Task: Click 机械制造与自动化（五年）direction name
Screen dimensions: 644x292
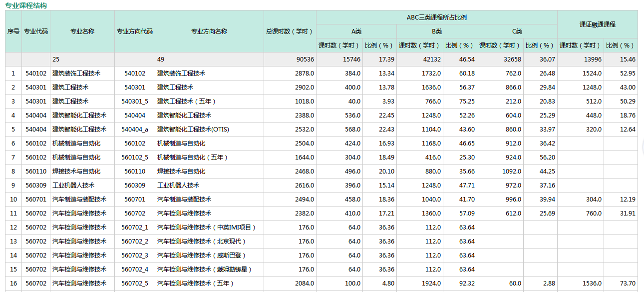Action: point(209,157)
